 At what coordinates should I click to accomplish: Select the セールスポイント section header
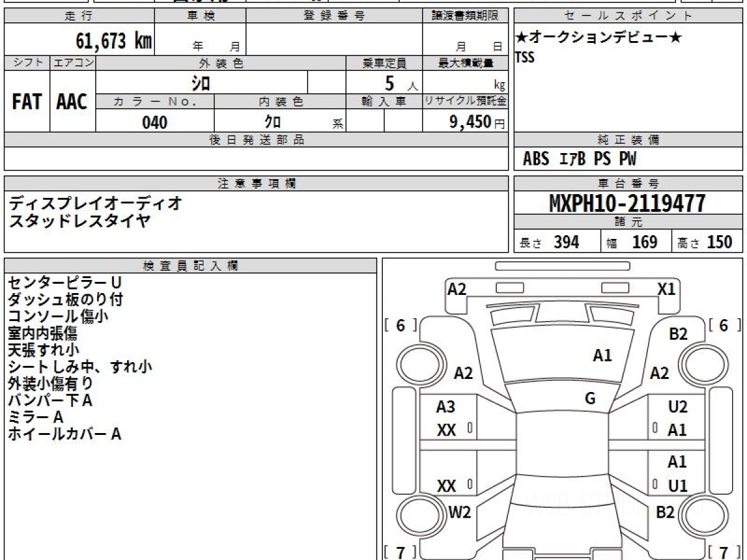629,16
